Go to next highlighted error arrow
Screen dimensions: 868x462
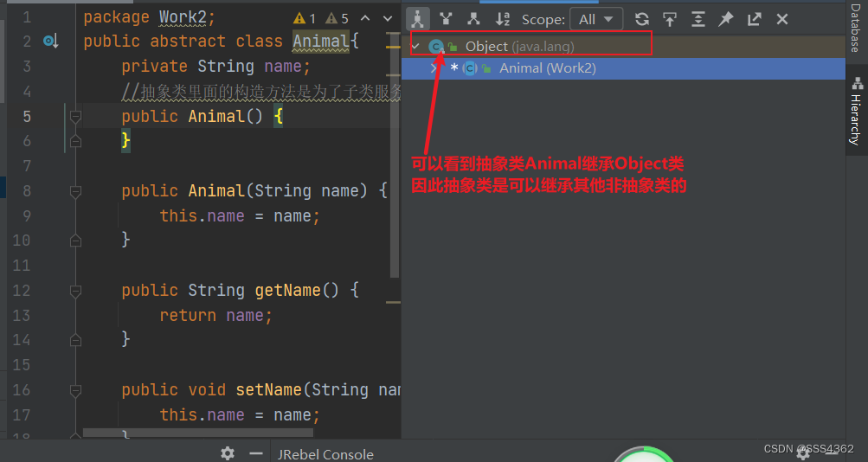click(x=388, y=19)
